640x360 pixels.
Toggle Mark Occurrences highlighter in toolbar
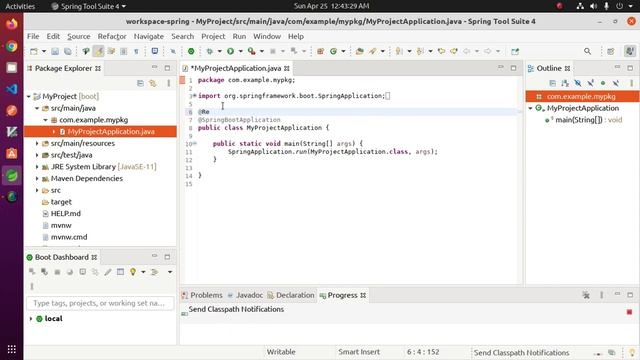(98, 51)
